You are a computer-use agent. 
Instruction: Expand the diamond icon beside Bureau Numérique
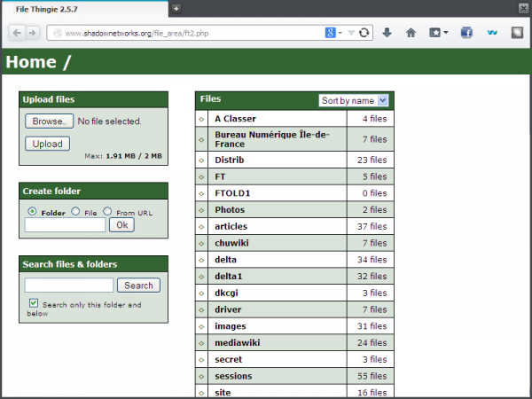[x=201, y=139]
